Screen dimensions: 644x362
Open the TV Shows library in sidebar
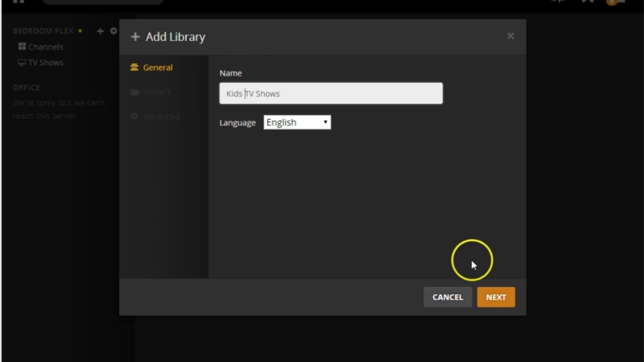pyautogui.click(x=45, y=63)
